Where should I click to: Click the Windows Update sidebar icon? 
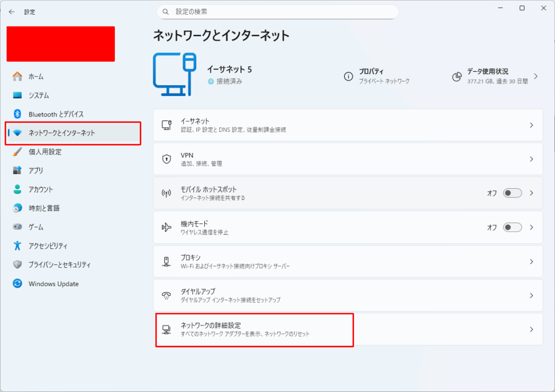[17, 284]
